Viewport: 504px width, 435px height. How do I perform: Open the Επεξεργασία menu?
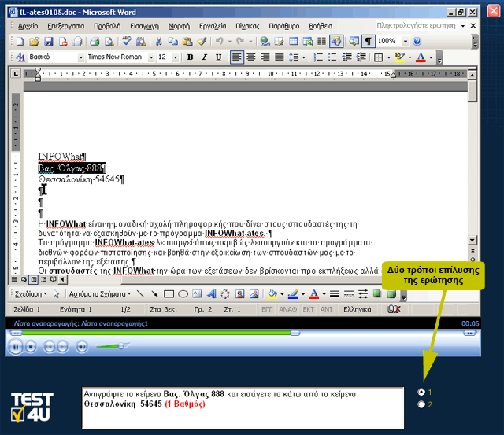tap(66, 26)
